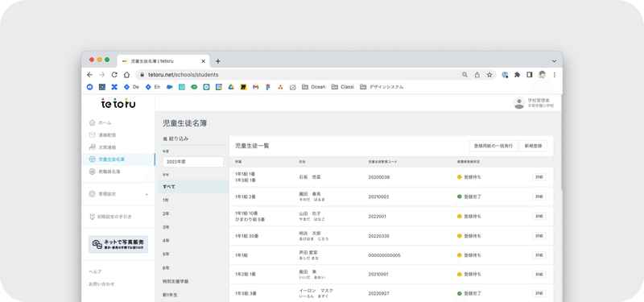
Task: Click student code 20200038
Action: (378, 177)
